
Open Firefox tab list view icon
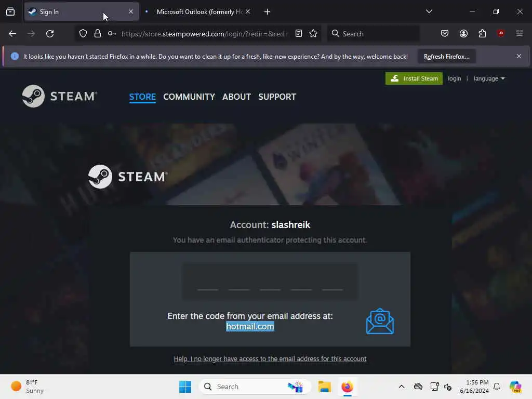coord(10,12)
